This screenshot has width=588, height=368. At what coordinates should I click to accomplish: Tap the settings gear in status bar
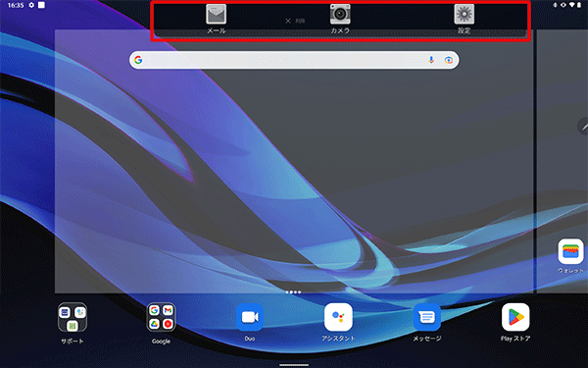click(31, 5)
